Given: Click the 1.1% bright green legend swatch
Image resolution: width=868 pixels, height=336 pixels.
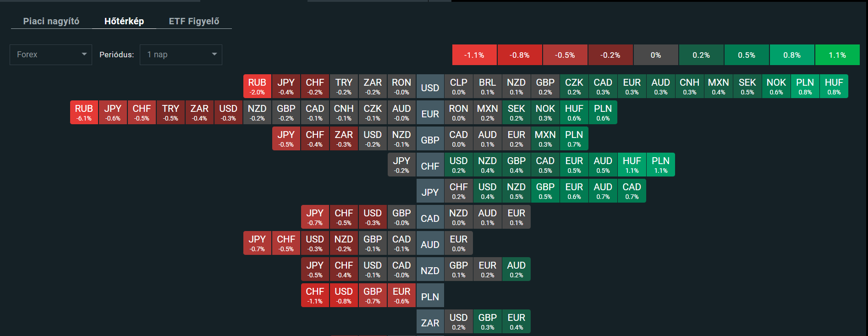Looking at the screenshot, I should point(837,55).
